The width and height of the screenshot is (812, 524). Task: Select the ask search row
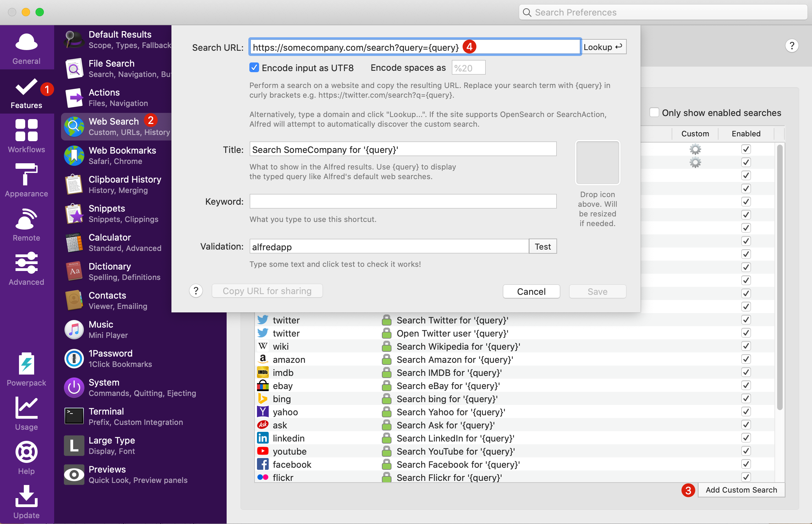coord(514,425)
